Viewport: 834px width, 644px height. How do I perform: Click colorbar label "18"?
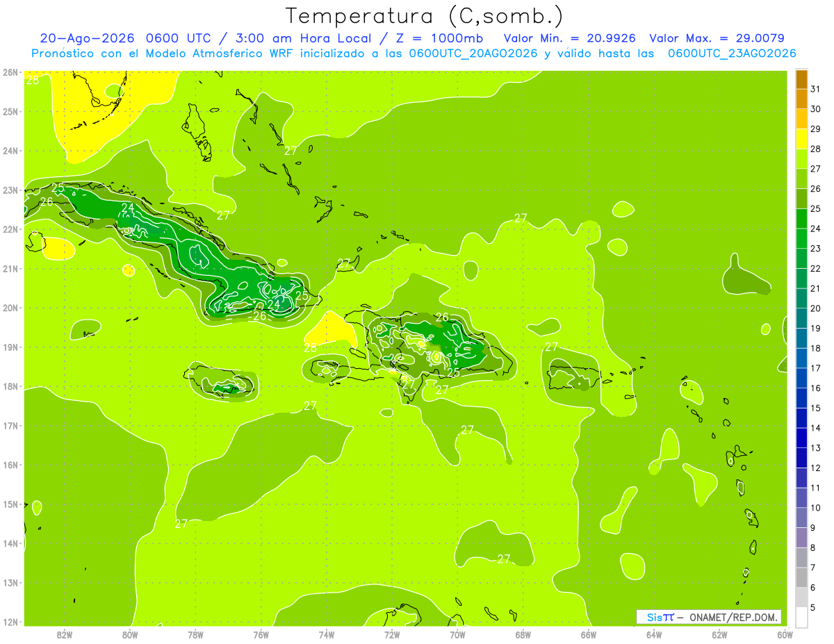[x=815, y=348]
